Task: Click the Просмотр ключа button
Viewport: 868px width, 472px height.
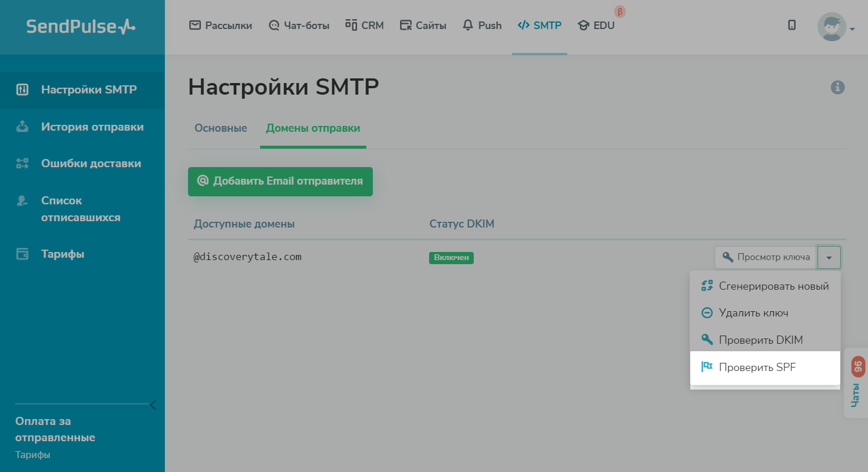Action: coord(765,257)
